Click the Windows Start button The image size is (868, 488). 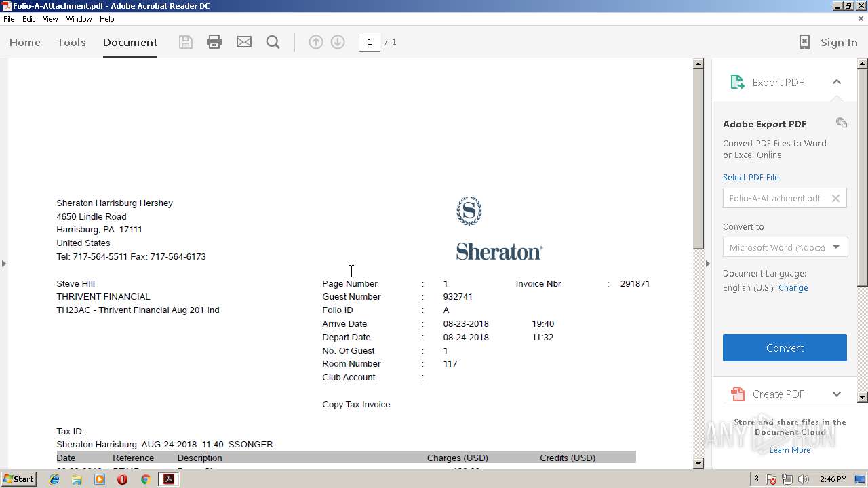coord(19,479)
